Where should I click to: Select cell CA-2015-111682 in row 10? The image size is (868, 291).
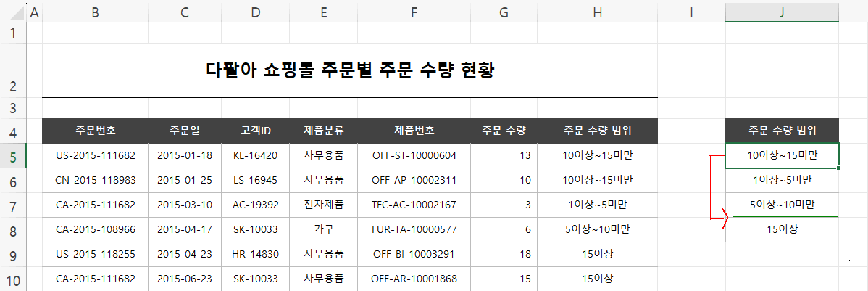tap(95, 278)
